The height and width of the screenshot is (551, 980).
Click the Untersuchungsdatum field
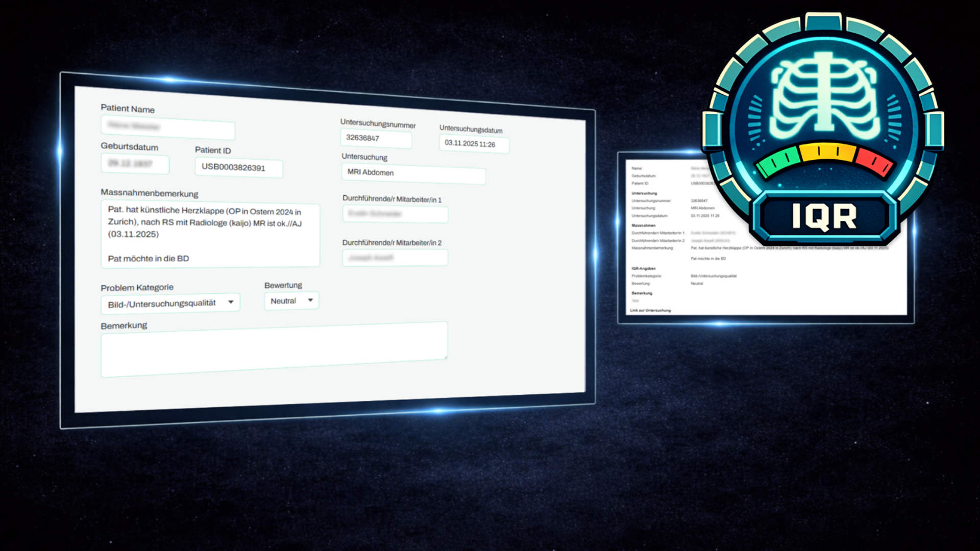coord(474,144)
